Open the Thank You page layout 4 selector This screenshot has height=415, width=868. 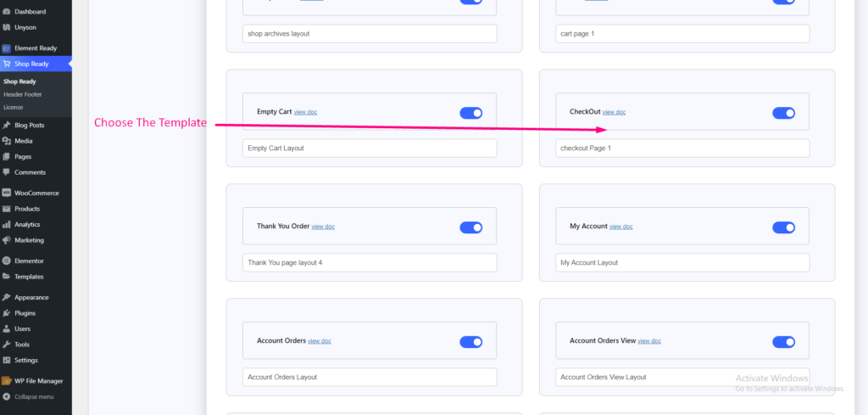370,262
